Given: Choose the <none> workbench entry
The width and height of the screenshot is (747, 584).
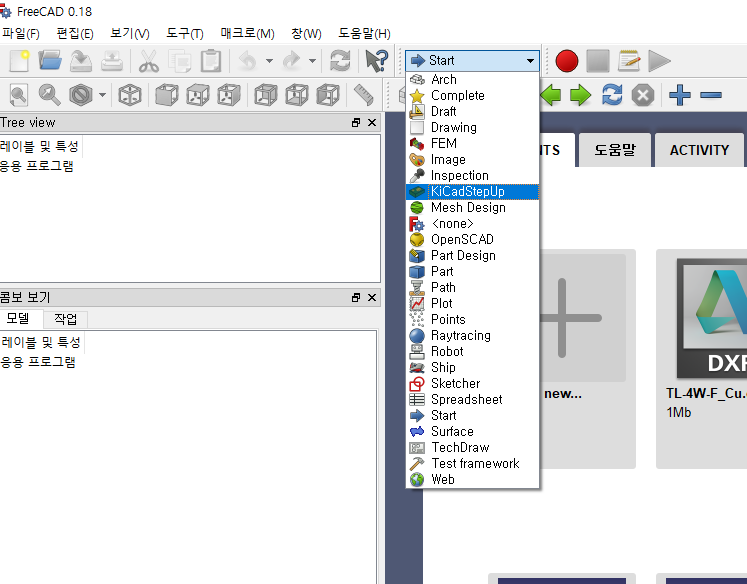Looking at the screenshot, I should [472, 223].
